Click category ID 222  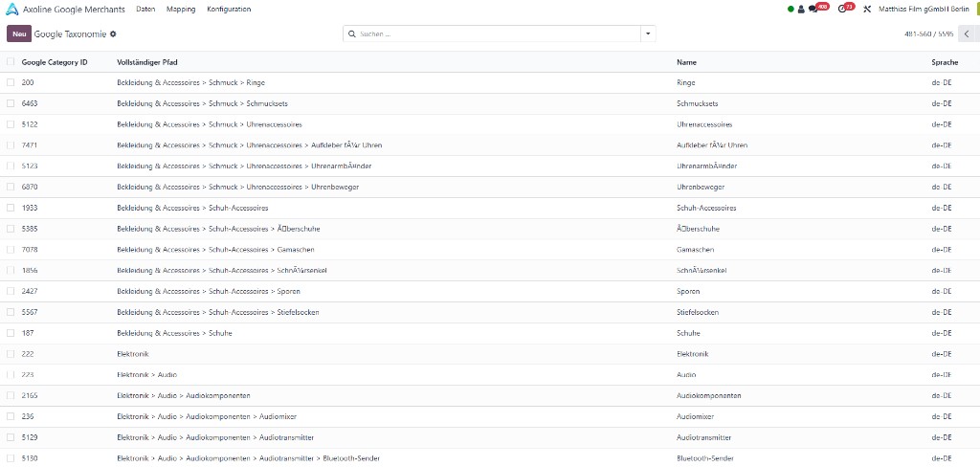click(x=28, y=354)
